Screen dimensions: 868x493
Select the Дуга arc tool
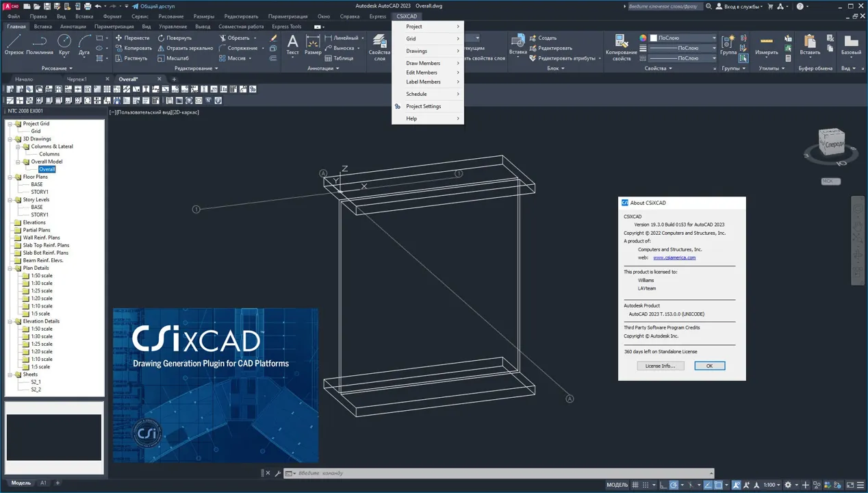click(84, 45)
